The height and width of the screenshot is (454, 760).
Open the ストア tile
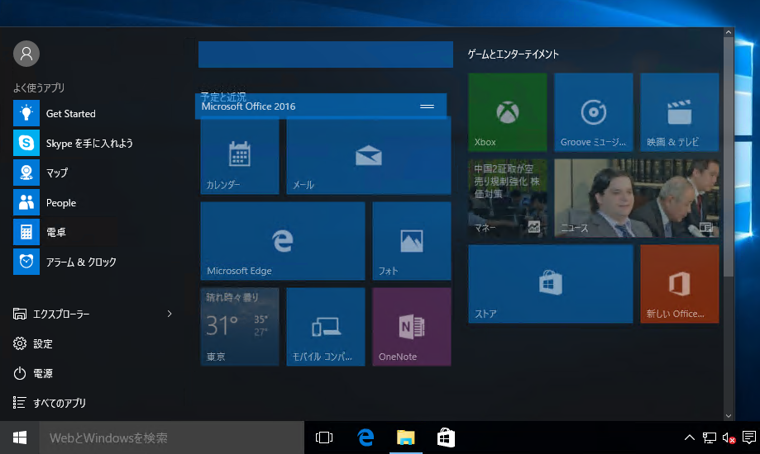click(x=551, y=284)
